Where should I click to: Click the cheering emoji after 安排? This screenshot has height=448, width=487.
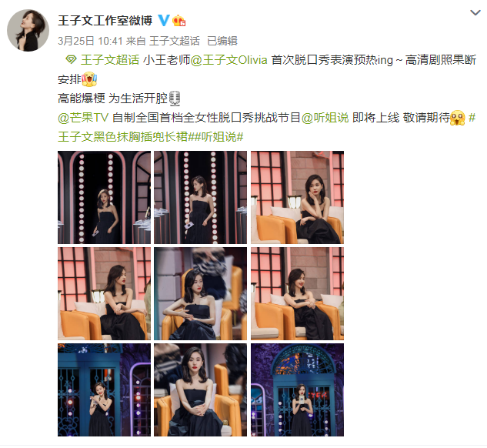click(x=89, y=79)
